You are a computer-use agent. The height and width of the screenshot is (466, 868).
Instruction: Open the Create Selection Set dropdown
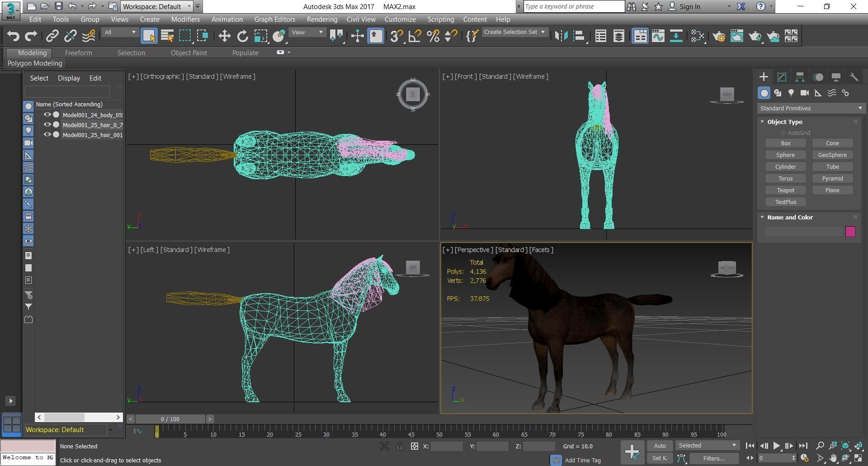point(514,32)
